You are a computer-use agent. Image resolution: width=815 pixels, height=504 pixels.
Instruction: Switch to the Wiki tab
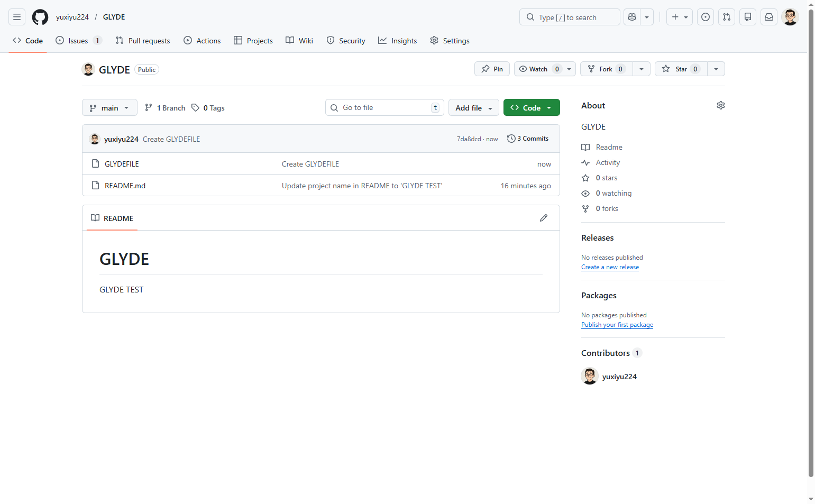(x=299, y=41)
